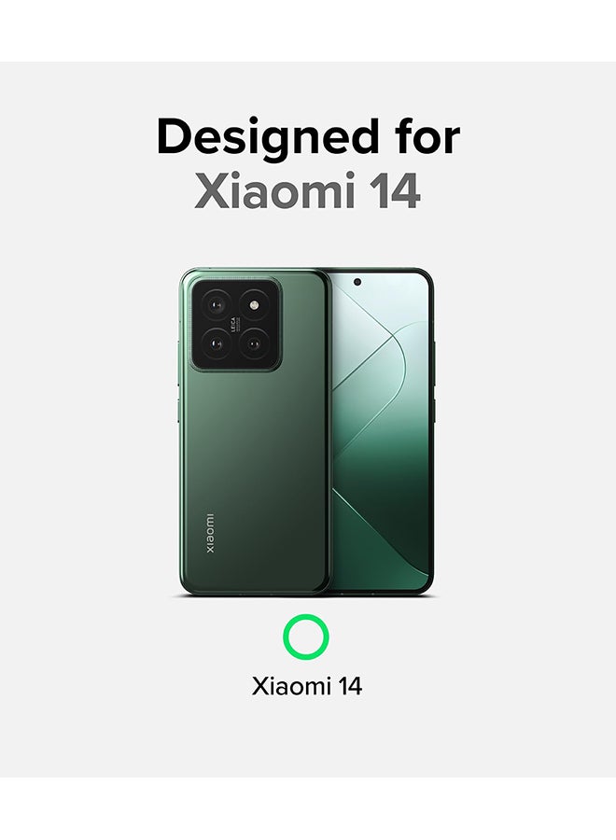Click the white strip below the gray banner
The width and height of the screenshot is (616, 840).
[308, 808]
